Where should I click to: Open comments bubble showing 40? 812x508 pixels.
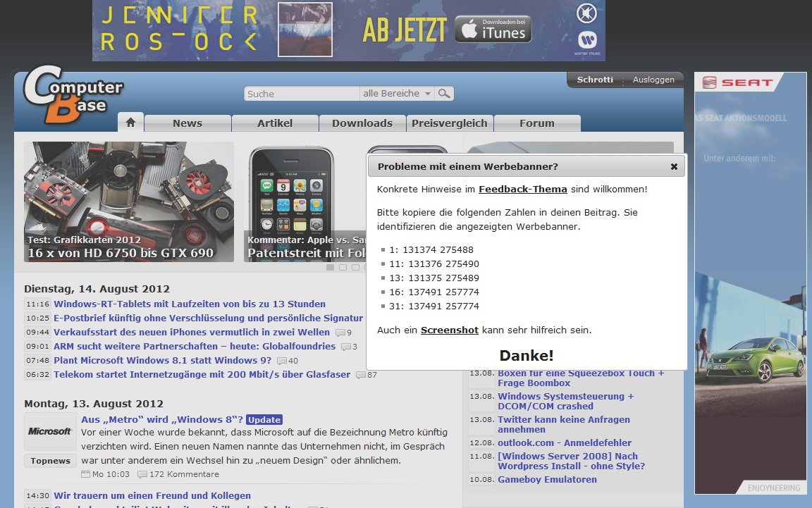pyautogui.click(x=288, y=361)
